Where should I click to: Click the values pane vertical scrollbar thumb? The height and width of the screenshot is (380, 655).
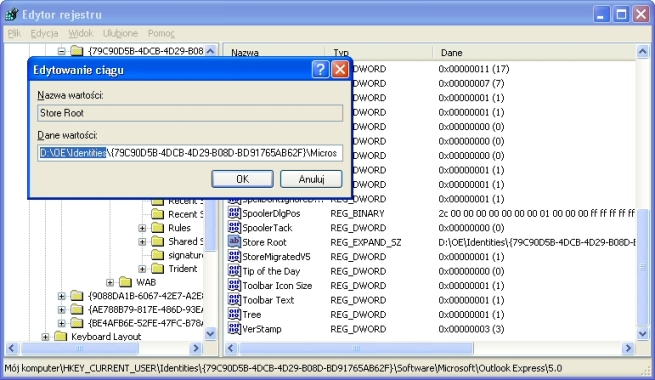click(x=642, y=267)
